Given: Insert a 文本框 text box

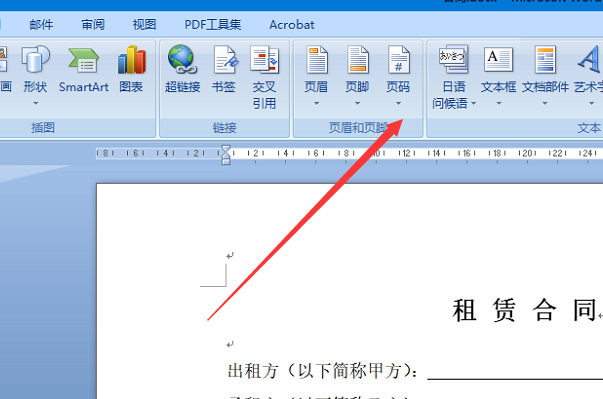Looking at the screenshot, I should point(498,70).
